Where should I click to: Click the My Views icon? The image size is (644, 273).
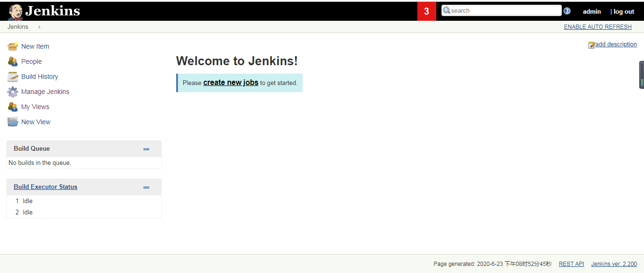pos(12,106)
